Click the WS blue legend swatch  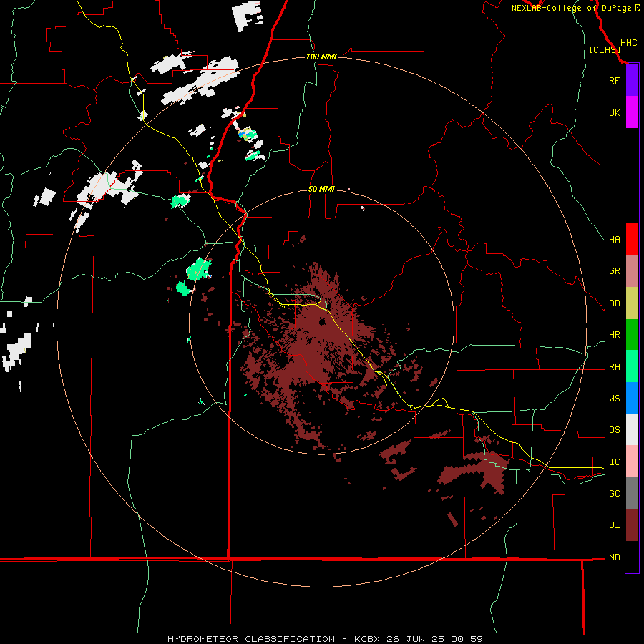(x=632, y=398)
